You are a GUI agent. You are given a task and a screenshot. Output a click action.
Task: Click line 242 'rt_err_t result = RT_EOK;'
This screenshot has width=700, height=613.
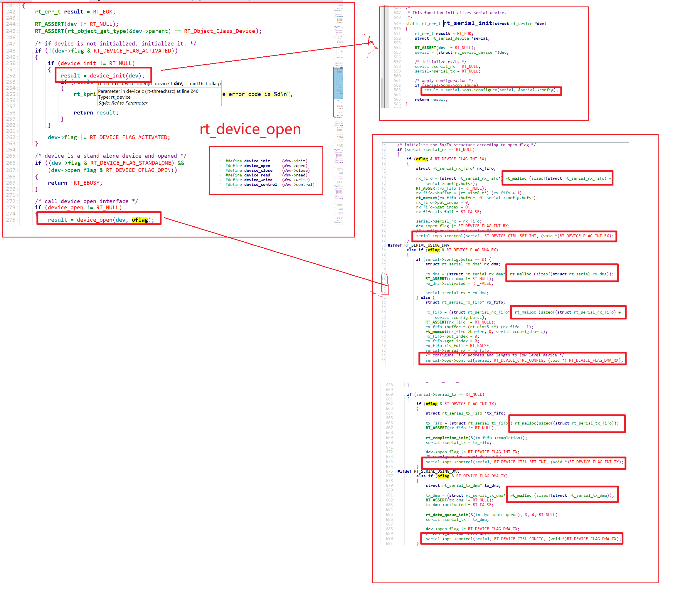[x=75, y=12]
